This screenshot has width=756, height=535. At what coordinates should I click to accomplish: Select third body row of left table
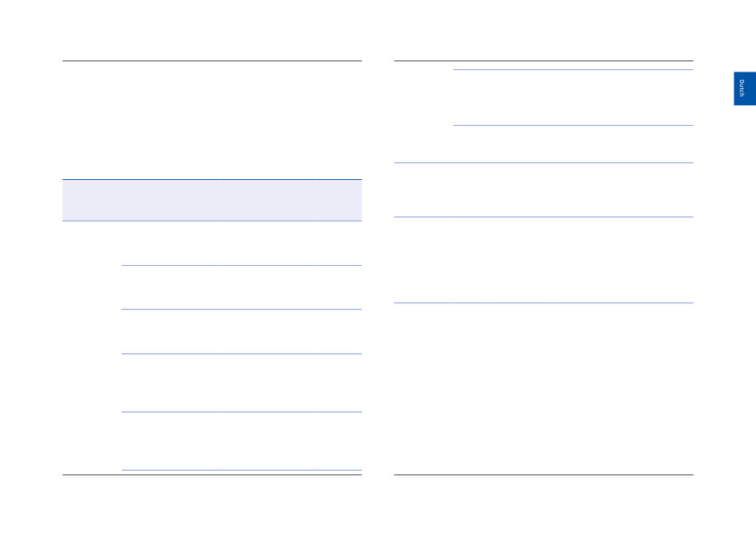[242, 331]
